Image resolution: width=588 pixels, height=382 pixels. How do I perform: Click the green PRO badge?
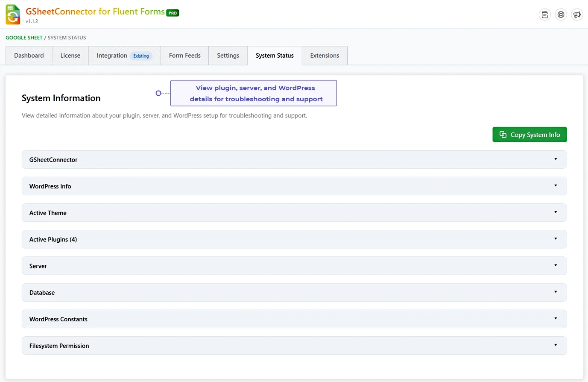click(x=173, y=13)
